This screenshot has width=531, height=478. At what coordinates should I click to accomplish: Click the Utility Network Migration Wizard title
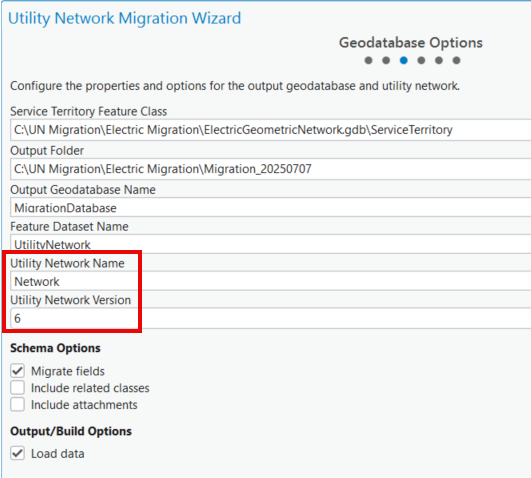click(x=125, y=18)
